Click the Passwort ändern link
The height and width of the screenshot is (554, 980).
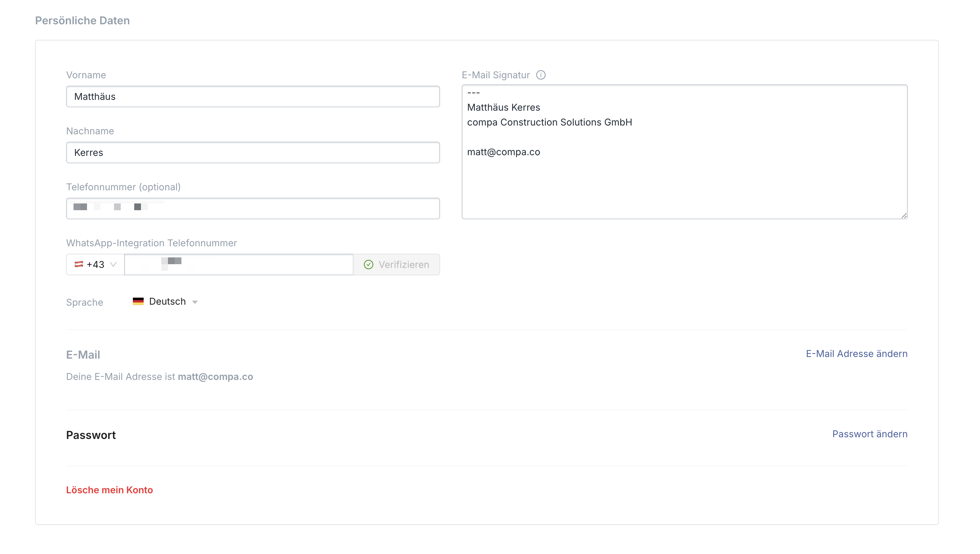point(870,434)
